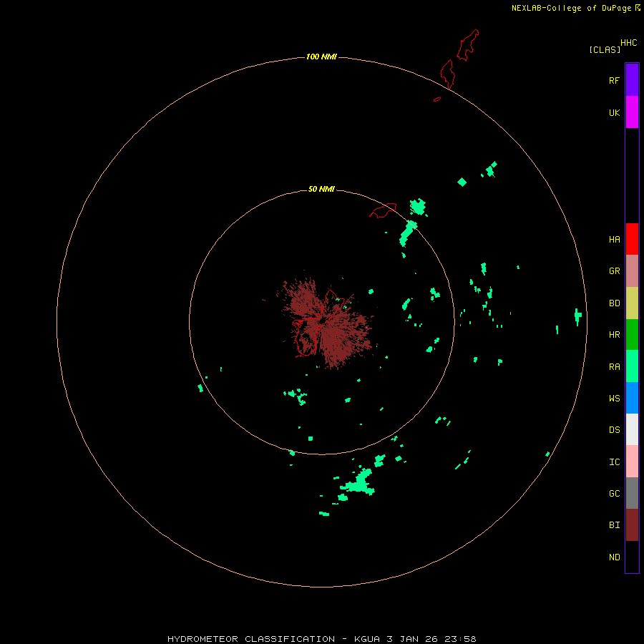
Task: Click the BI legend label
Action: pyautogui.click(x=614, y=525)
